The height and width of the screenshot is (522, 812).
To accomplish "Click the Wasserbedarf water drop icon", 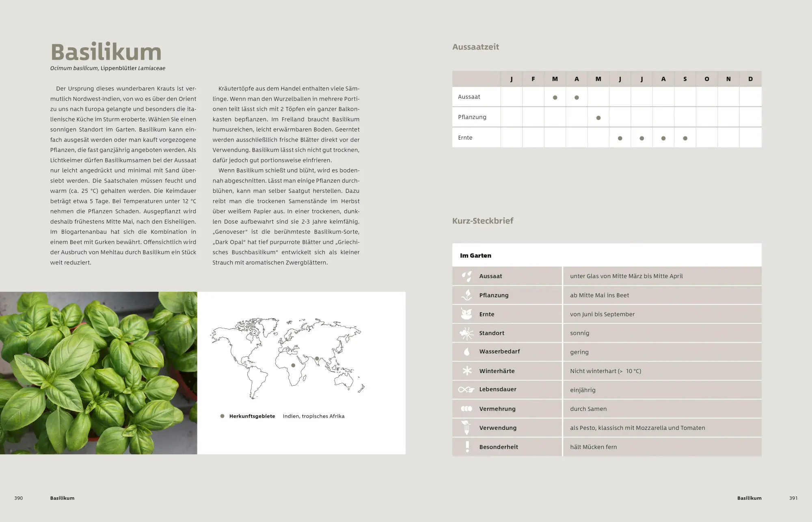I will pos(467,352).
